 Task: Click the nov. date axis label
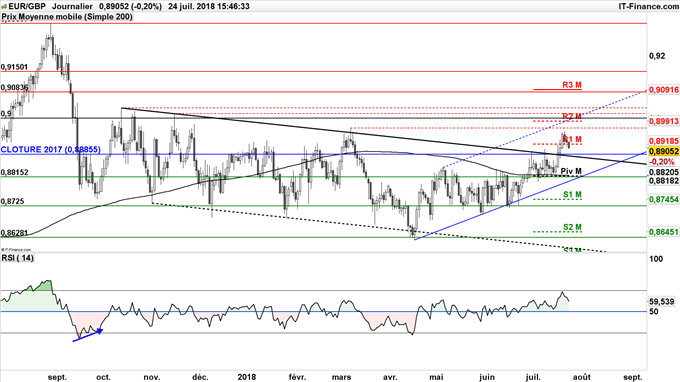point(152,377)
